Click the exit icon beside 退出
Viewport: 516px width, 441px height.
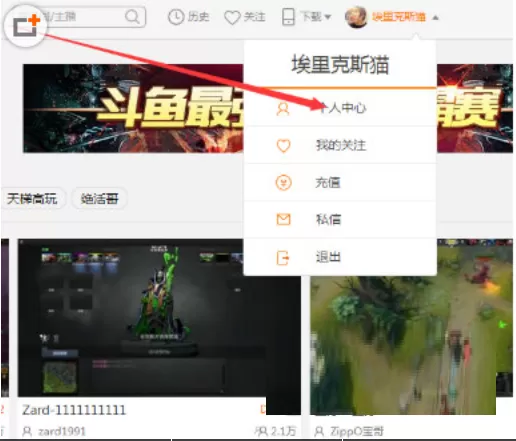(283, 258)
